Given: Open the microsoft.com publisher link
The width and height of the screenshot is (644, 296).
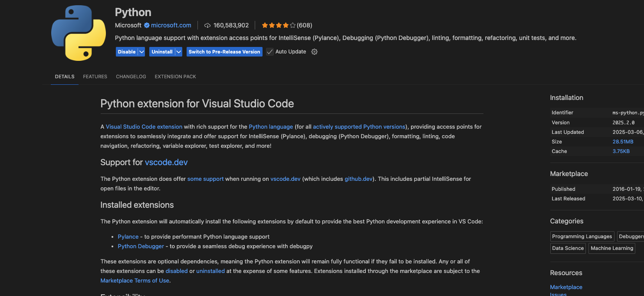Looking at the screenshot, I should tap(171, 25).
